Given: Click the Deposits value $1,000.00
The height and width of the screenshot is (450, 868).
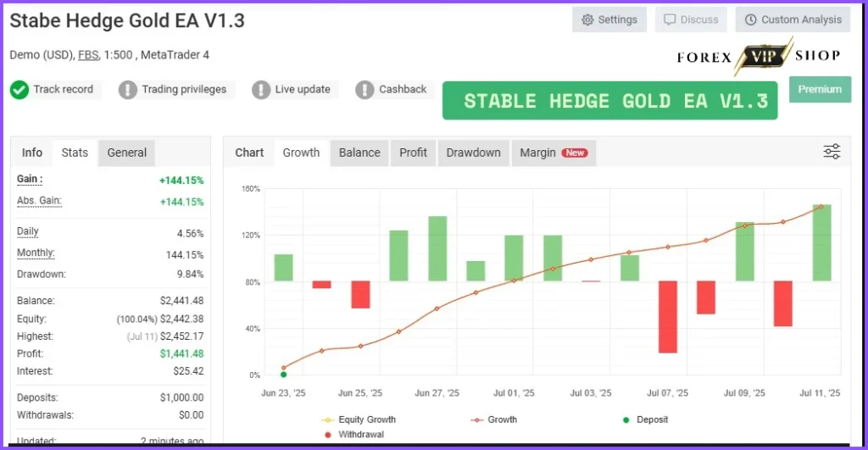Looking at the screenshot, I should 181,397.
